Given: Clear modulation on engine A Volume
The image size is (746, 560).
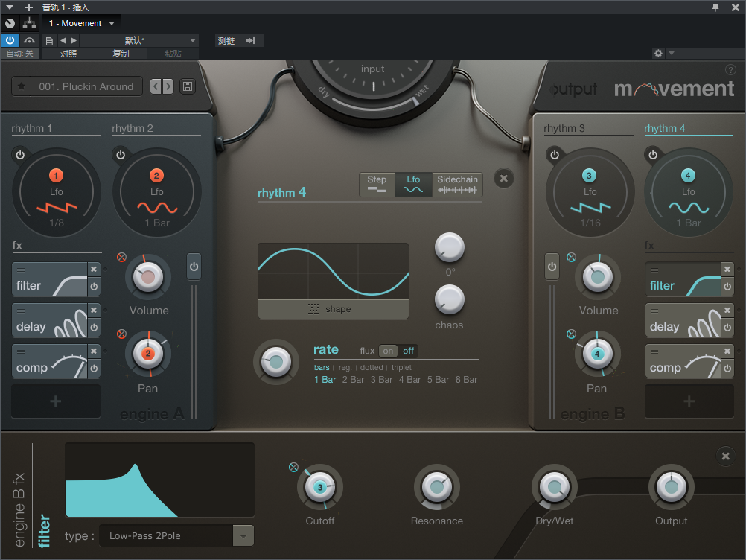Looking at the screenshot, I should (122, 258).
